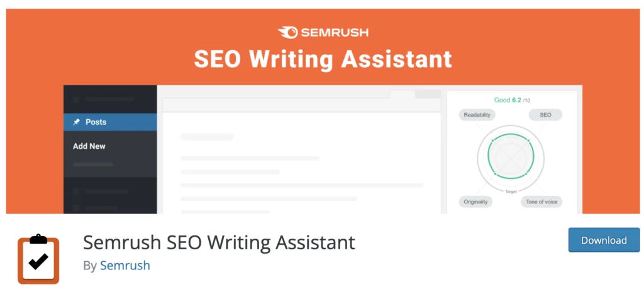Click the first paragraph placeholder line in editor
The width and height of the screenshot is (644, 297).
click(249, 158)
